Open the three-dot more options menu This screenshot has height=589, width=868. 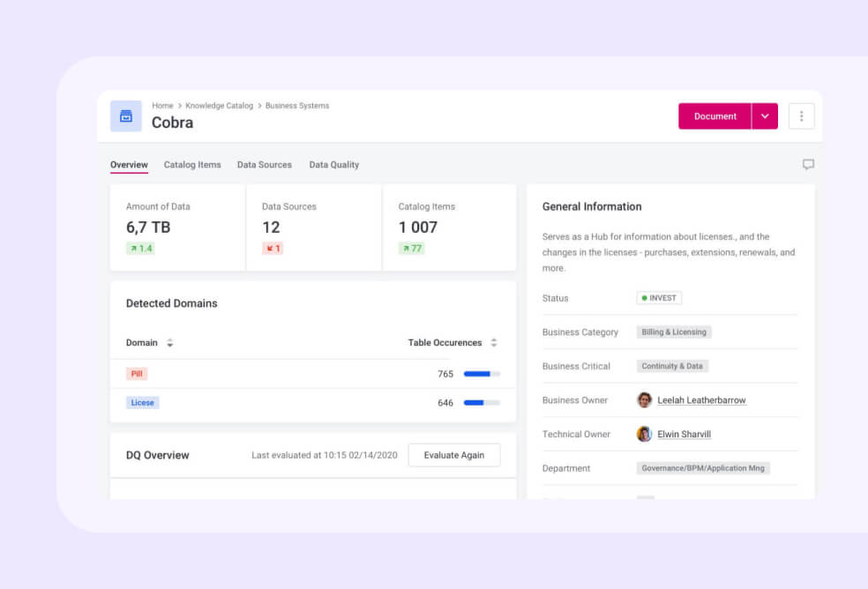pyautogui.click(x=801, y=116)
